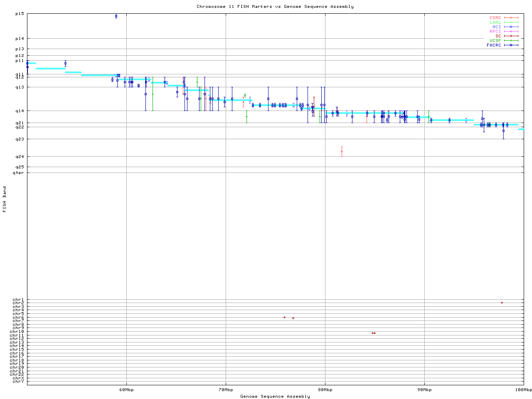Select the 80Mbp x-axis label
532x399 pixels.
pyautogui.click(x=325, y=390)
